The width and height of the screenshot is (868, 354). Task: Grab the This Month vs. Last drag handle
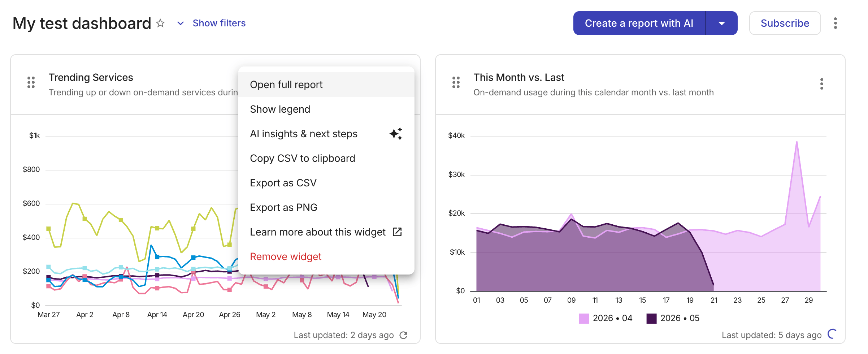pyautogui.click(x=456, y=82)
